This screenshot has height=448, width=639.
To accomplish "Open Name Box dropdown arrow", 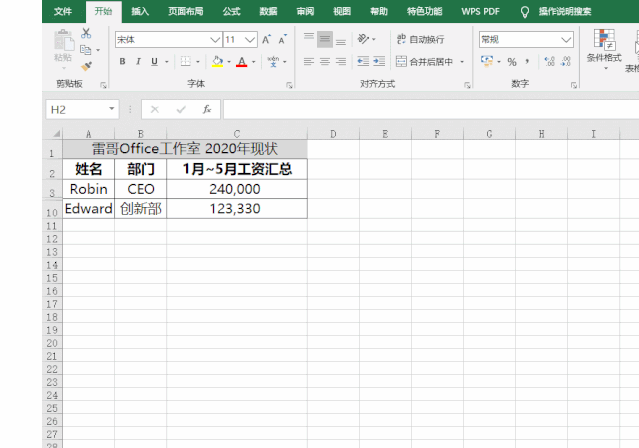I will [112, 109].
